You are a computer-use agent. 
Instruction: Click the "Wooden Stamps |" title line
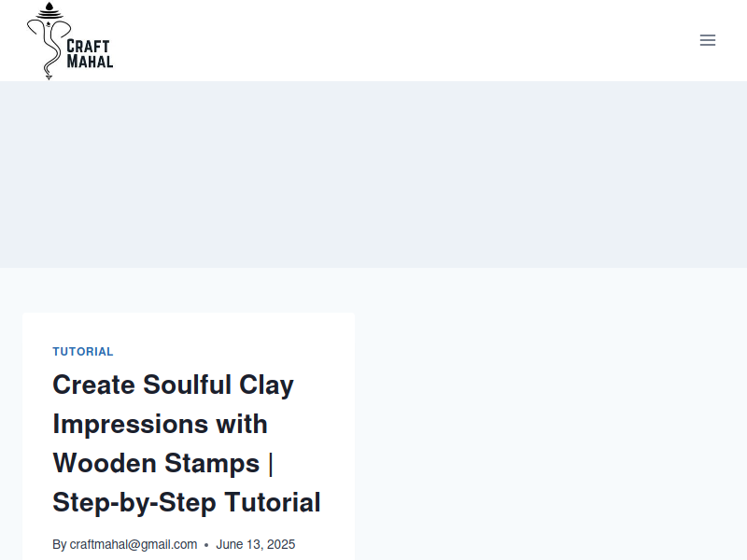pyautogui.click(x=162, y=463)
